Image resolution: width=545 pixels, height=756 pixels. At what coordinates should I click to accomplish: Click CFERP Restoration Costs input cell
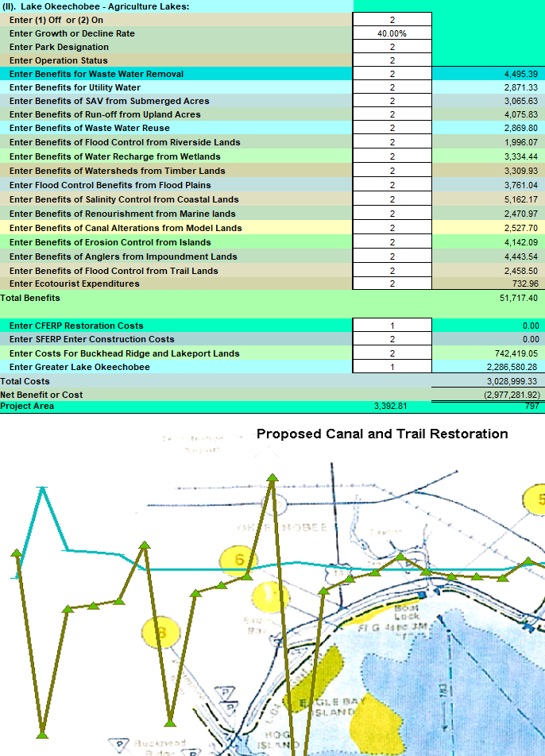pyautogui.click(x=392, y=326)
